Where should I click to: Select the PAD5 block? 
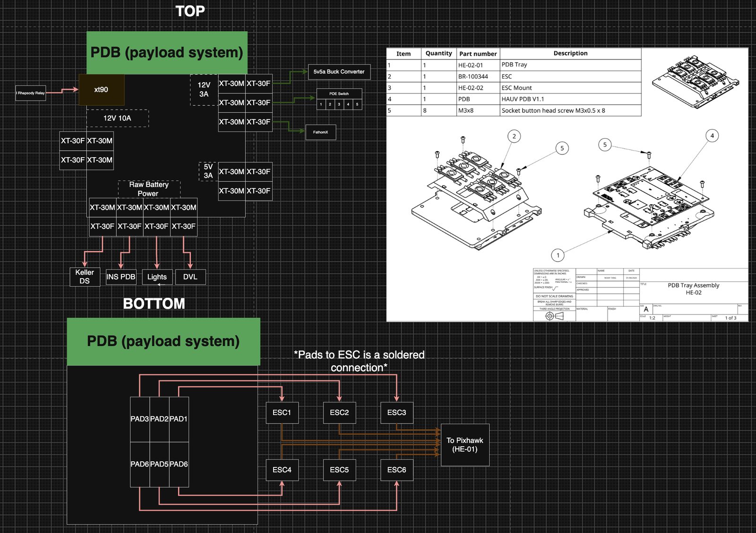coord(159,465)
